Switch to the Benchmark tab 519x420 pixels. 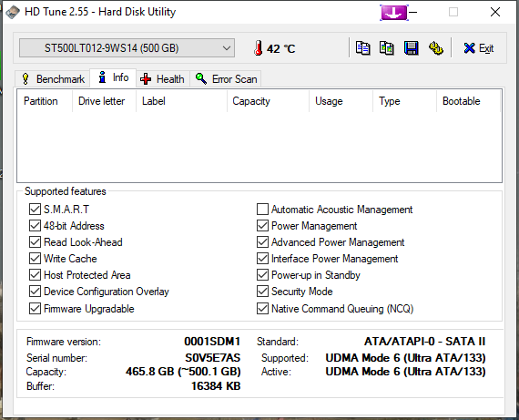(x=53, y=79)
